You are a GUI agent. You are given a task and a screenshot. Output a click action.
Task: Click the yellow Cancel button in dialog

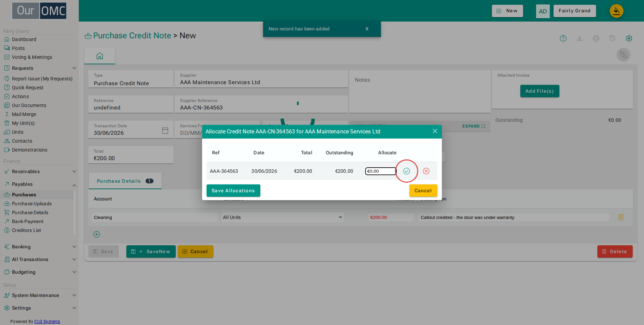(423, 191)
